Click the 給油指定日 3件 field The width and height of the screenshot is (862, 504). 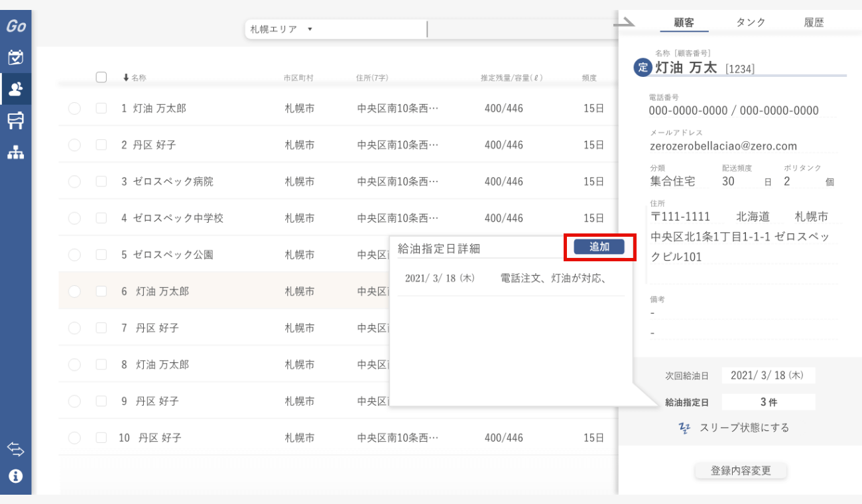tap(769, 402)
